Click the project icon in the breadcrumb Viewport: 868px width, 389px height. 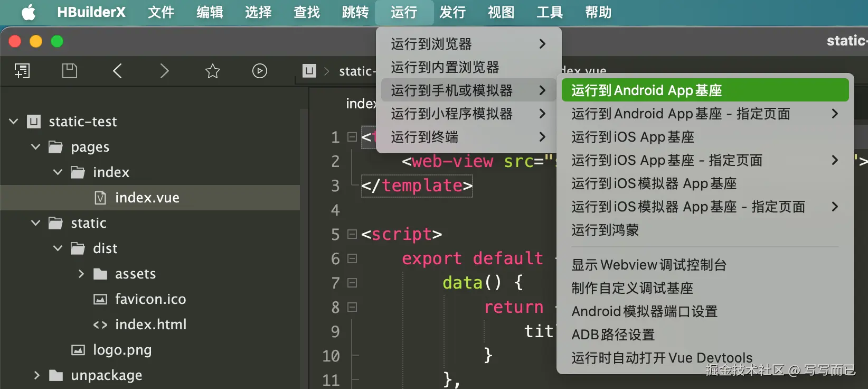coord(309,71)
